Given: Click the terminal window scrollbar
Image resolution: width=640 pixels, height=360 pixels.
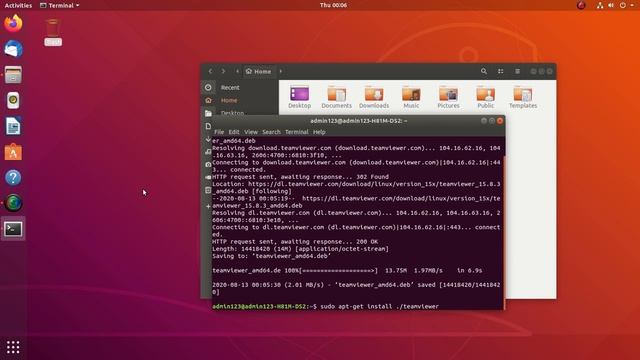Looking at the screenshot, I should [x=504, y=232].
